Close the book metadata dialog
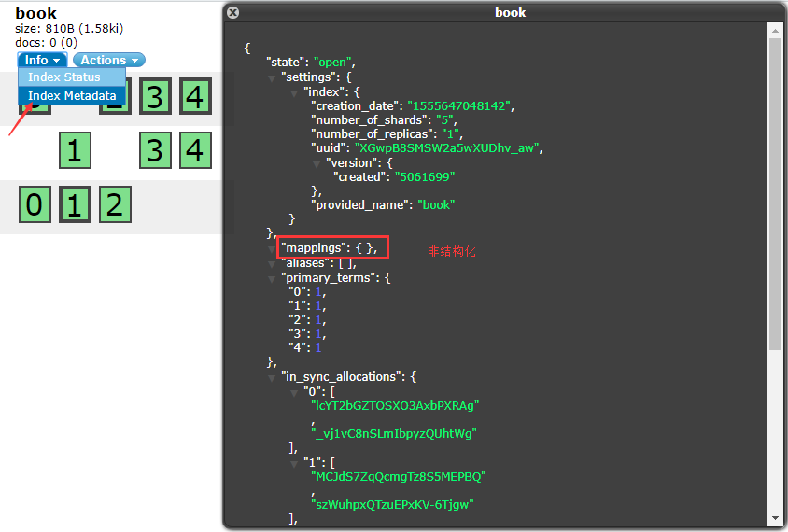The image size is (788, 532). tap(232, 12)
